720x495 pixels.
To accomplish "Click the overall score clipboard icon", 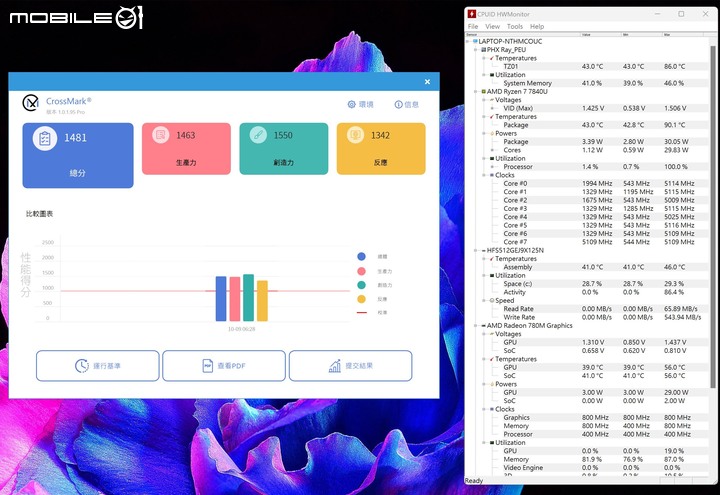I will coord(45,138).
